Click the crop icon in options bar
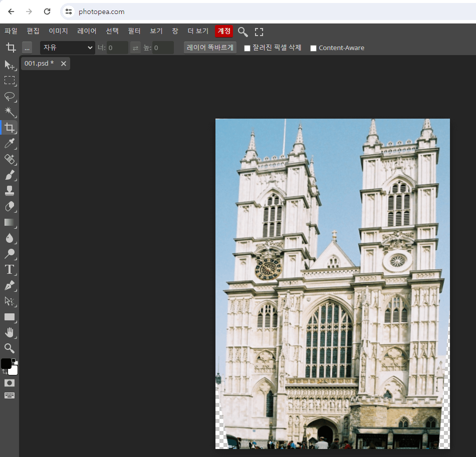 [11, 48]
